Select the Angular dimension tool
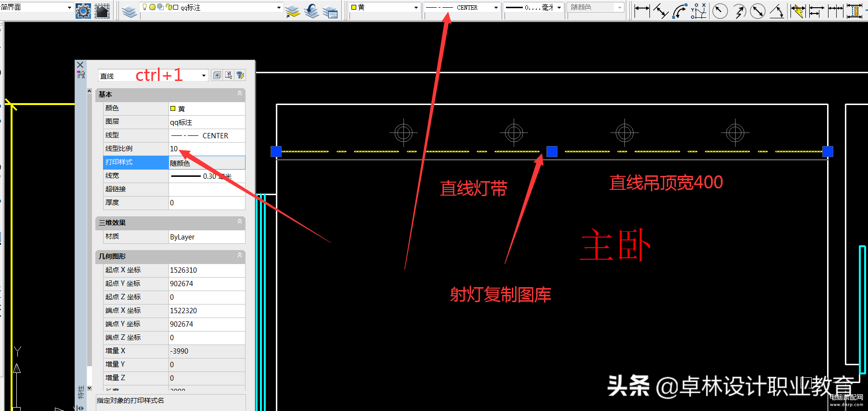 click(x=777, y=11)
